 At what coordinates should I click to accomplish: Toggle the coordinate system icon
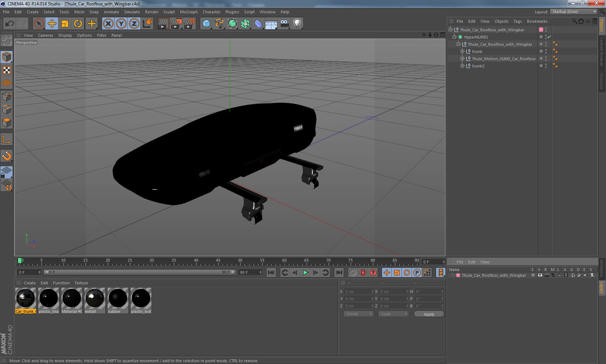point(147,24)
